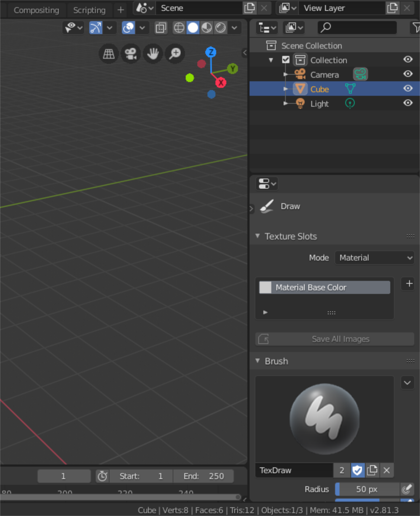The height and width of the screenshot is (516, 420).
Task: Click the Cube mesh data icon in outliner
Action: (350, 89)
